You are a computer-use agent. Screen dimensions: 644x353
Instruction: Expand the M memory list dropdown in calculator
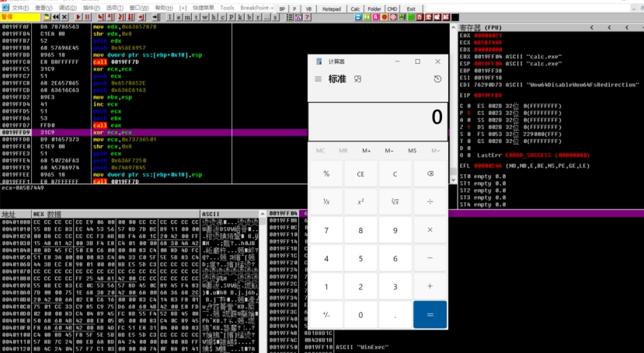[x=435, y=151]
